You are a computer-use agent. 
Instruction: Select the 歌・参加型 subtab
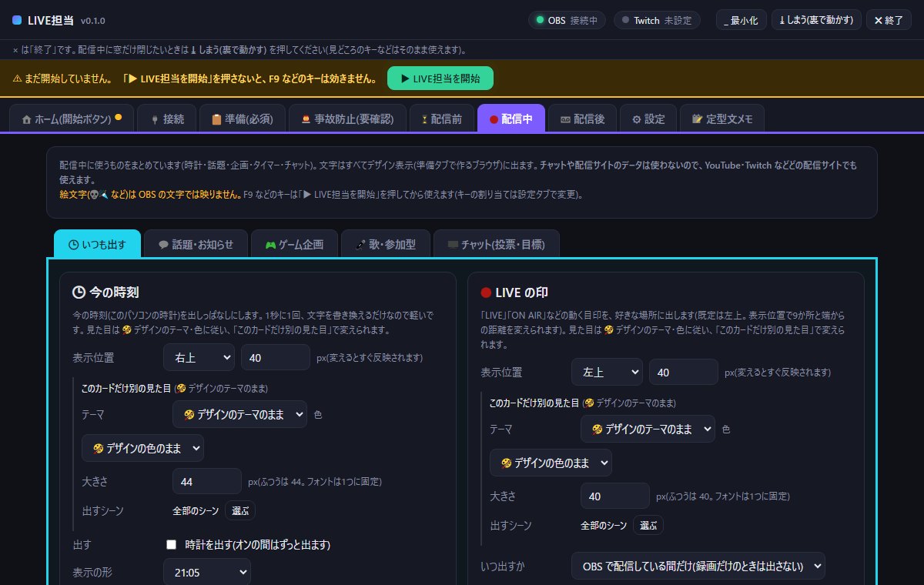pyautogui.click(x=385, y=244)
